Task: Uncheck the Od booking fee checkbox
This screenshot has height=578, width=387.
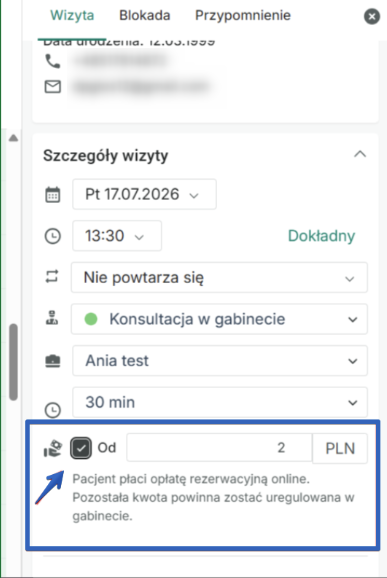Action: (81, 448)
